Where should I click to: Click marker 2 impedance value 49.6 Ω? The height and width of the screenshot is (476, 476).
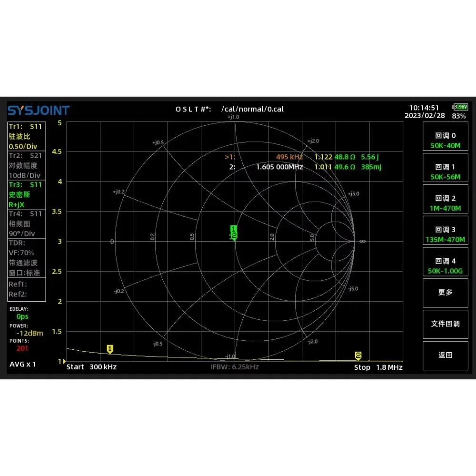[x=345, y=167]
